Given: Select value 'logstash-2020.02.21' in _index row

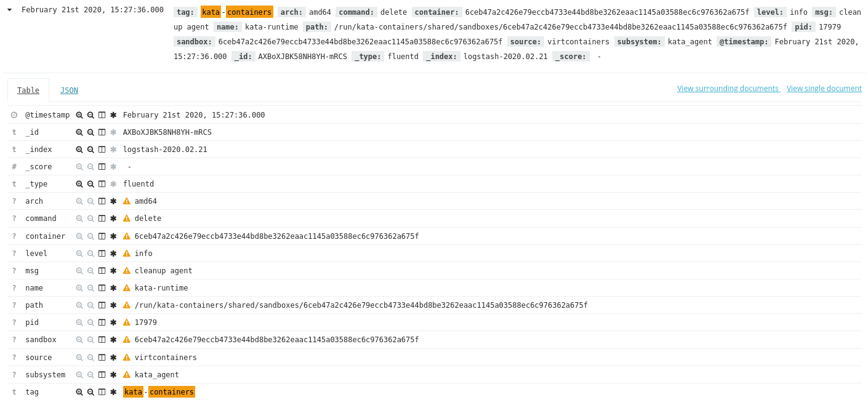Looking at the screenshot, I should pyautogui.click(x=165, y=150).
